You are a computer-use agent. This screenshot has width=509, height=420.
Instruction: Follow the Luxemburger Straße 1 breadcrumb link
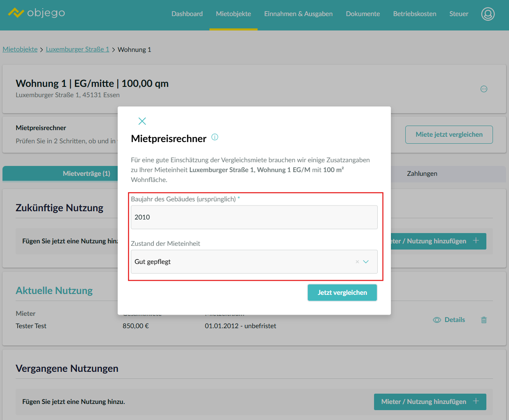coord(77,49)
